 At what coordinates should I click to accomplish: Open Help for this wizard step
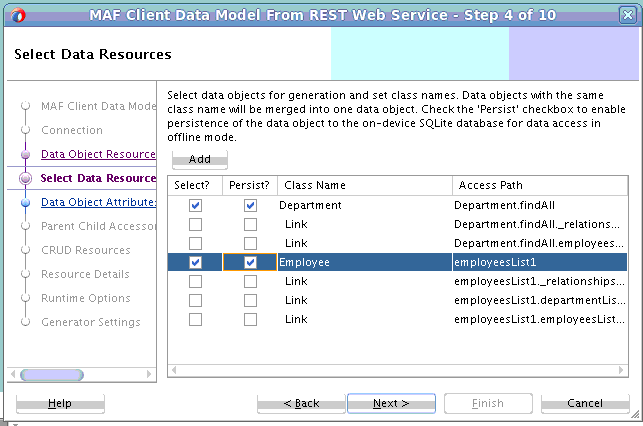coord(60,403)
